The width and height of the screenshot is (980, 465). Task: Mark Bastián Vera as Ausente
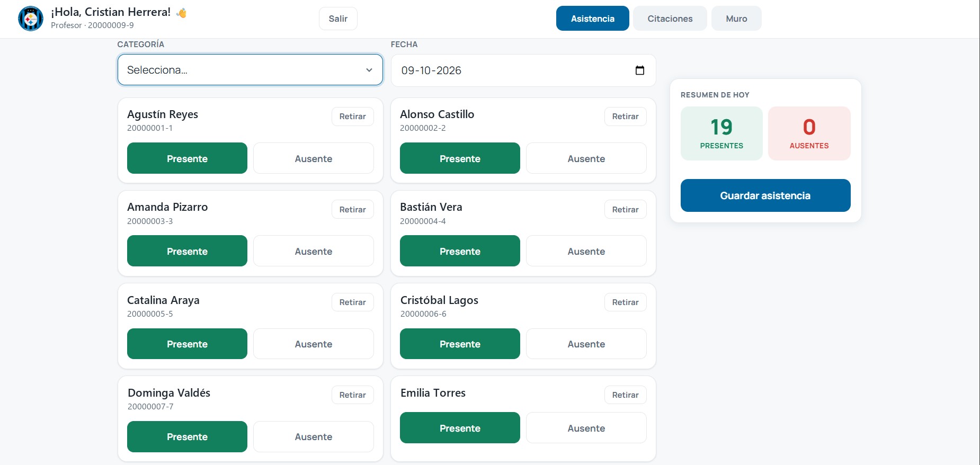pyautogui.click(x=586, y=251)
